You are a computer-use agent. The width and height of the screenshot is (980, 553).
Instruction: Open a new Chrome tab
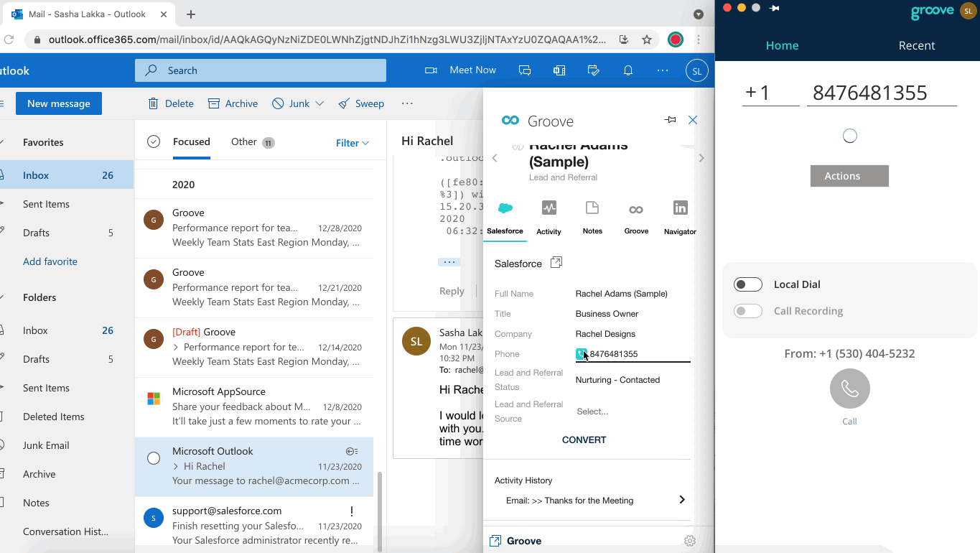[190, 14]
